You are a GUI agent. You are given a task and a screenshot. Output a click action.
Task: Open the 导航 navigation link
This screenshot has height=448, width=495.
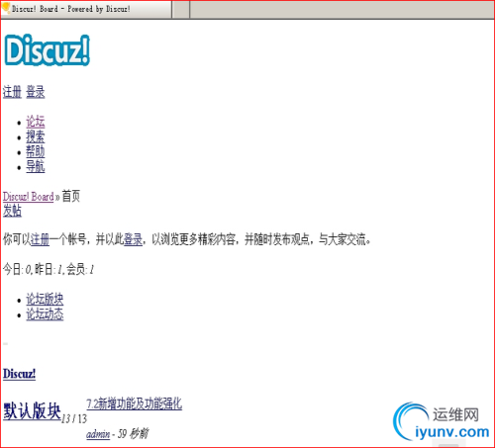[x=36, y=166]
